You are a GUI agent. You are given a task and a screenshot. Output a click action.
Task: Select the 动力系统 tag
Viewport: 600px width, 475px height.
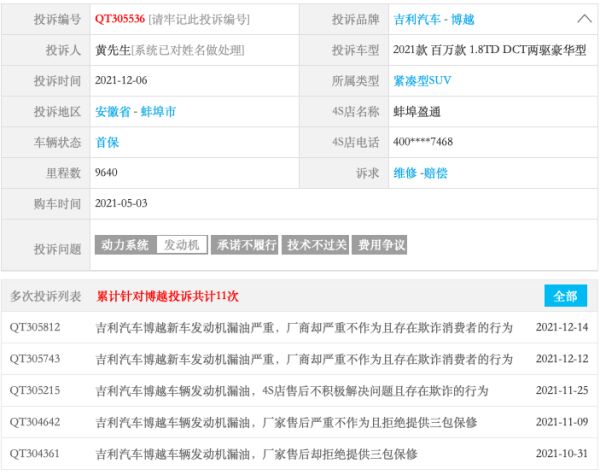(x=126, y=244)
